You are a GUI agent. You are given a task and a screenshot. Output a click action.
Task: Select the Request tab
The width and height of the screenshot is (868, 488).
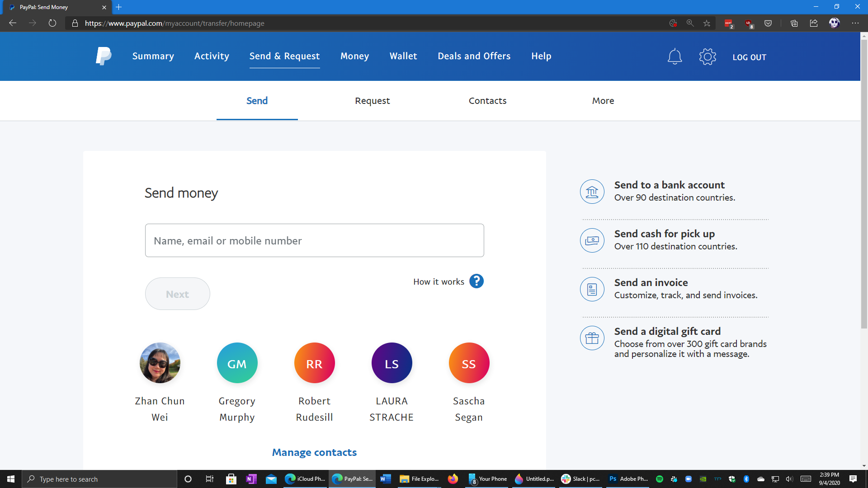click(373, 101)
